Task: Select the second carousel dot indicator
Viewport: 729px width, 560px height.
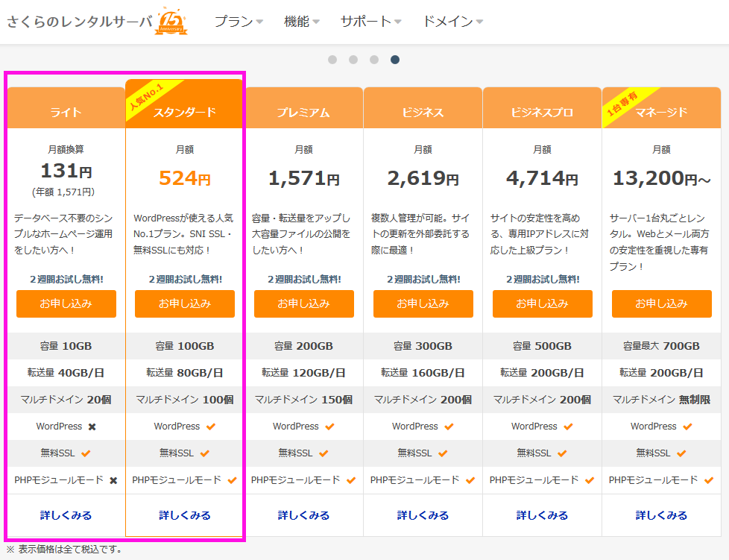Action: [x=353, y=60]
